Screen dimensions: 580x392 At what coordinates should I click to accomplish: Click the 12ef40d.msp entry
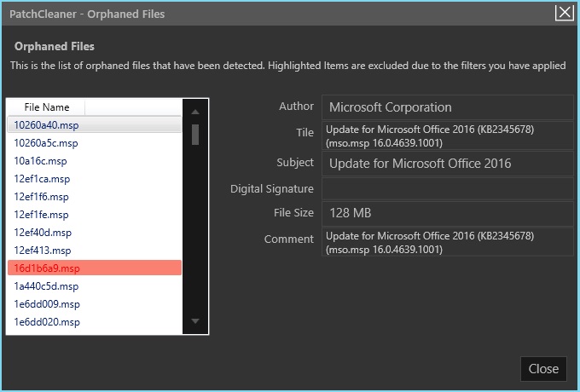pos(43,232)
